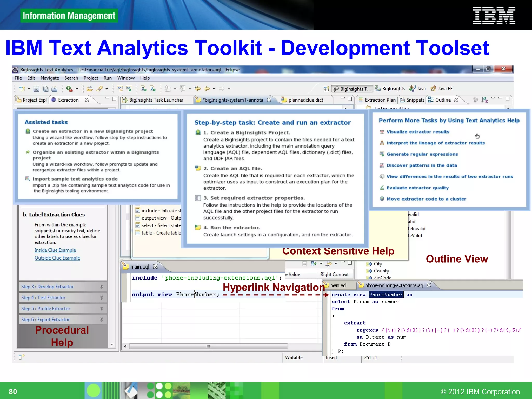
Task: Close the phone-including-extensions.aql tab
Action: pos(429,285)
